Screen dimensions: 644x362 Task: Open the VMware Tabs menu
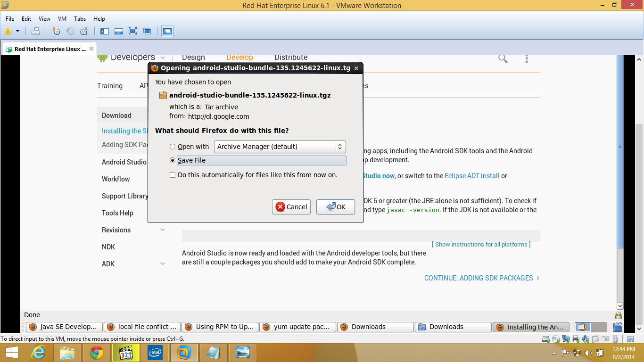80,19
